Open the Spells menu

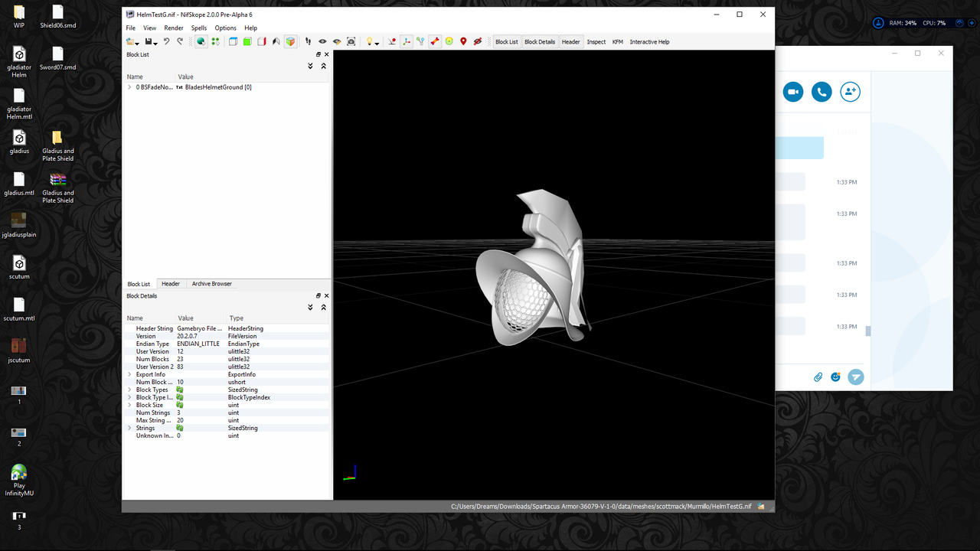coord(199,28)
